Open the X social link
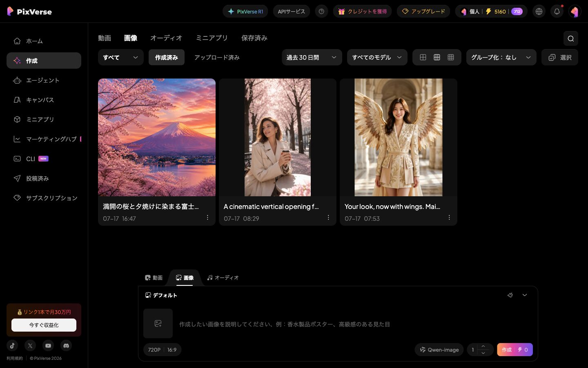 tap(30, 346)
